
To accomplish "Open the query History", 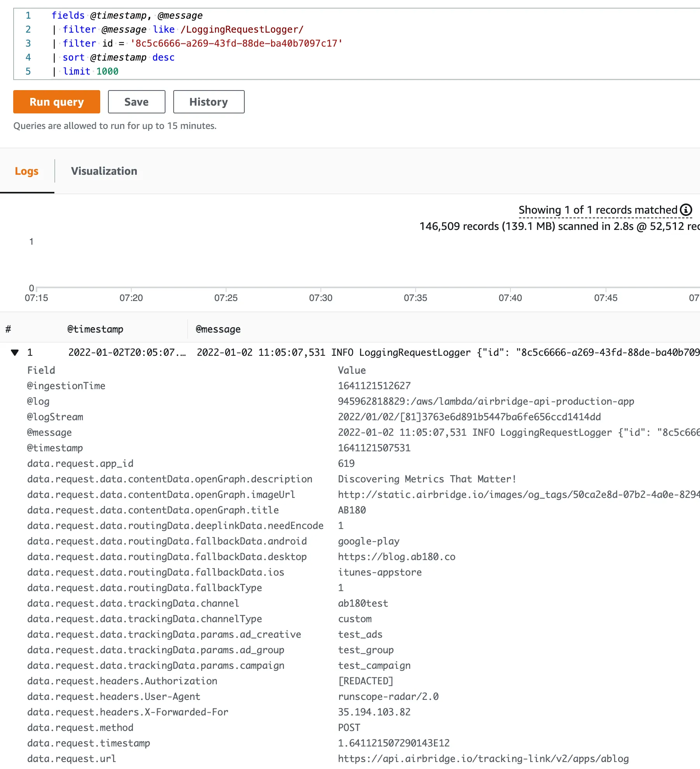I will pyautogui.click(x=209, y=102).
